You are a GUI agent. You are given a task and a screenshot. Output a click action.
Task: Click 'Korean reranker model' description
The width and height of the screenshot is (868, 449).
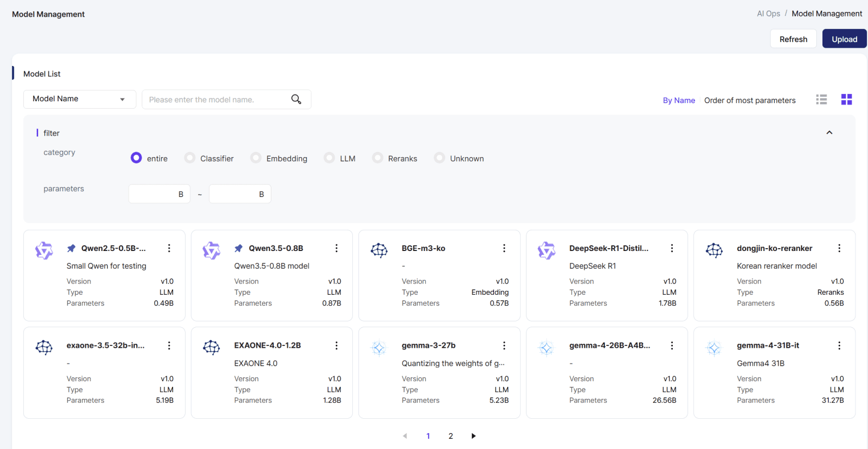point(776,266)
